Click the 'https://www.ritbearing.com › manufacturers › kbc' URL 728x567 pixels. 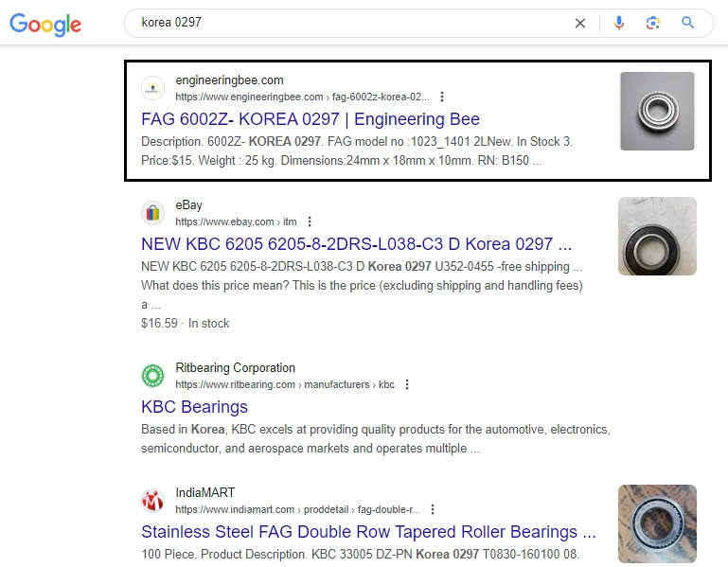click(x=285, y=385)
